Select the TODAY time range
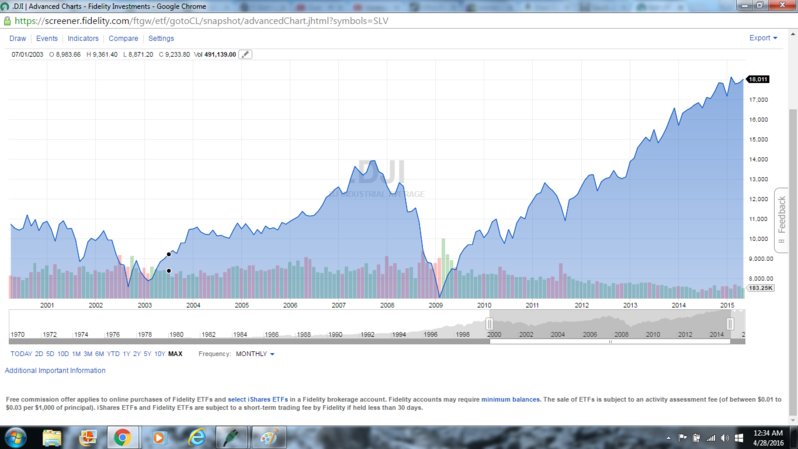The height and width of the screenshot is (449, 798). pos(21,354)
